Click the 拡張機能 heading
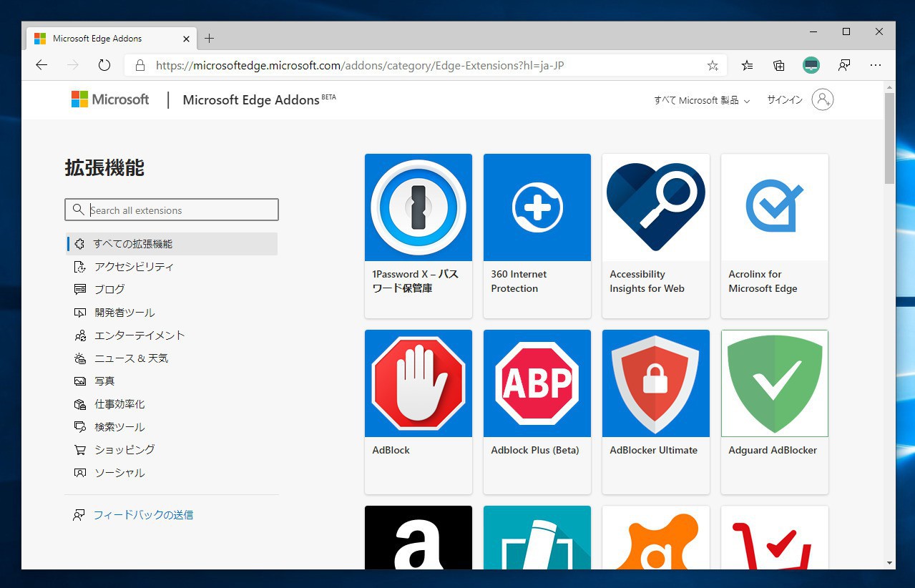915x588 pixels. pos(104,168)
